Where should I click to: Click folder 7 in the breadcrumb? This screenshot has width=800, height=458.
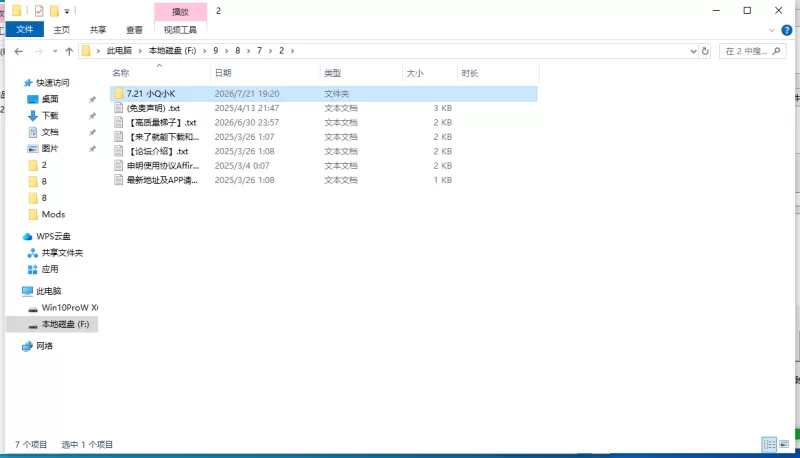point(259,50)
